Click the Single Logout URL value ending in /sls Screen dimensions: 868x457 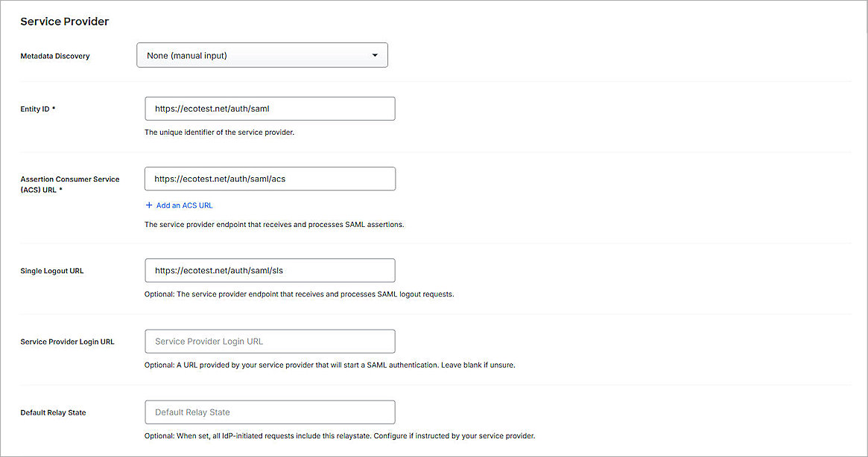pyautogui.click(x=218, y=270)
